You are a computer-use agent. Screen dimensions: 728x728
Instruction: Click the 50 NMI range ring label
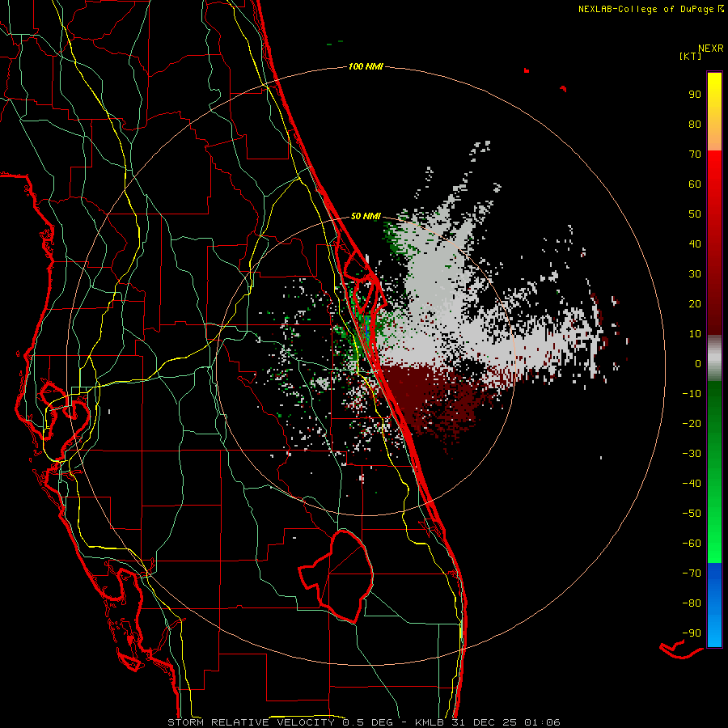[366, 216]
